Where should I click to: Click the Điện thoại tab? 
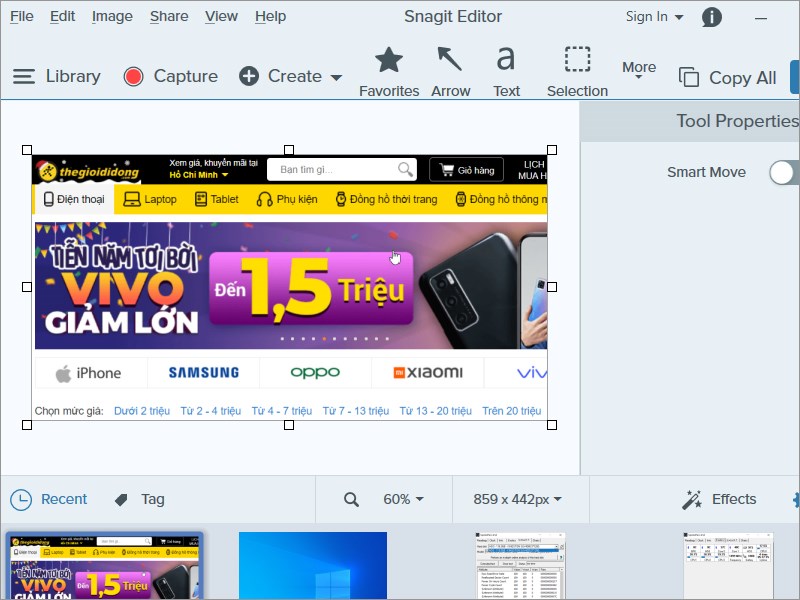coord(74,199)
